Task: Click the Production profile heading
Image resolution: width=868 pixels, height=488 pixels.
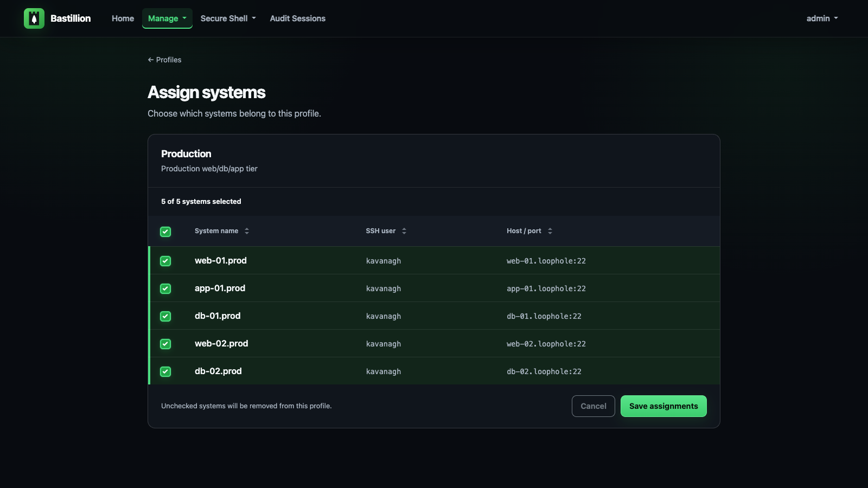Action: pos(186,154)
